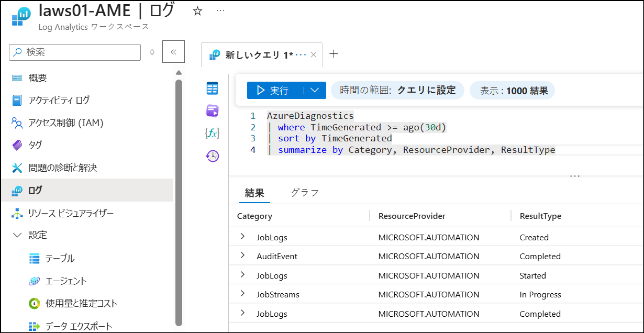Open the ellipsis menu beside the title star
The image size is (644, 333).
click(220, 11)
